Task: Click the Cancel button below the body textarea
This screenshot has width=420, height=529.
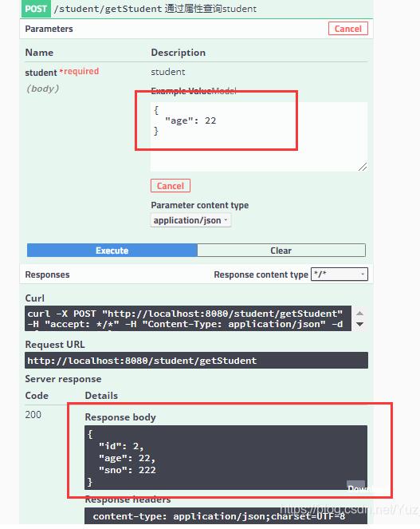Action: pyautogui.click(x=171, y=186)
